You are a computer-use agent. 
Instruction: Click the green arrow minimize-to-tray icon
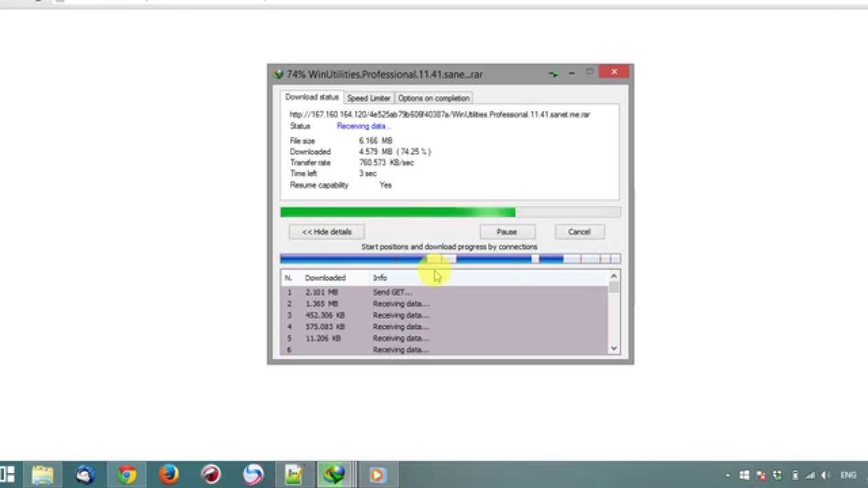point(554,73)
